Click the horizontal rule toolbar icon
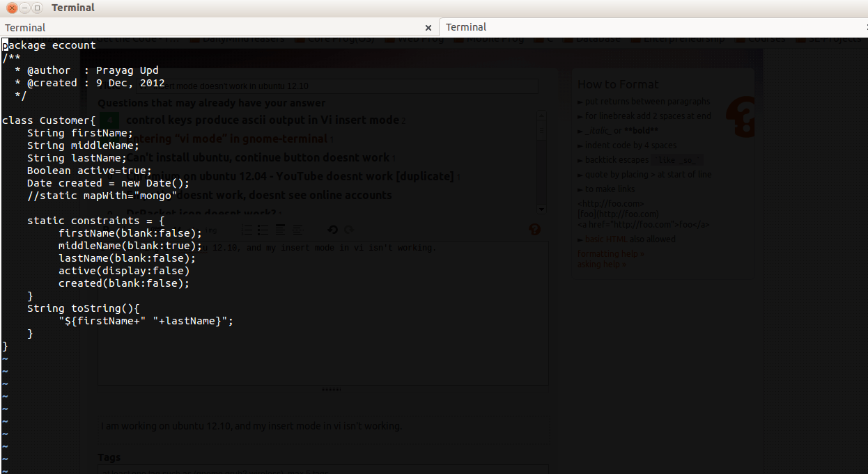868x474 pixels. (297, 230)
